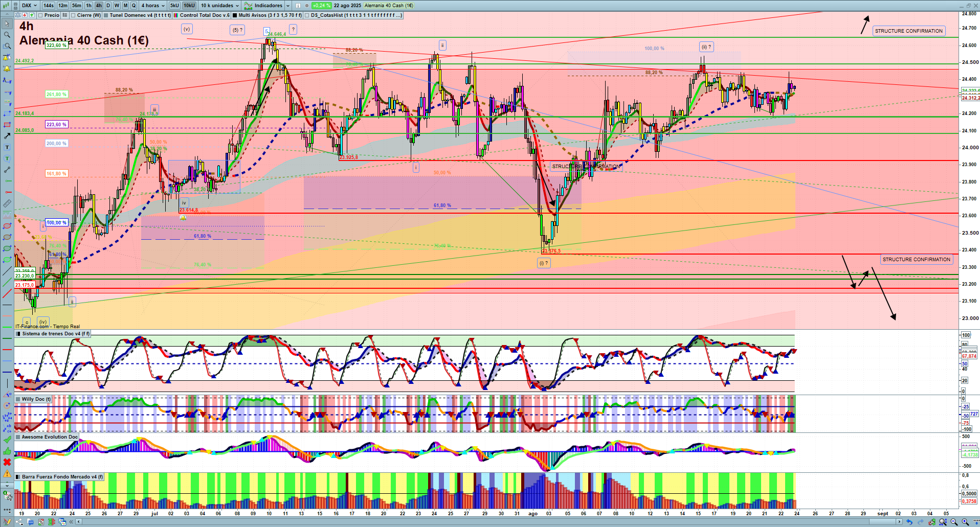This screenshot has height=527, width=980.
Task: Switch to the 12m timeframe
Action: pos(63,6)
